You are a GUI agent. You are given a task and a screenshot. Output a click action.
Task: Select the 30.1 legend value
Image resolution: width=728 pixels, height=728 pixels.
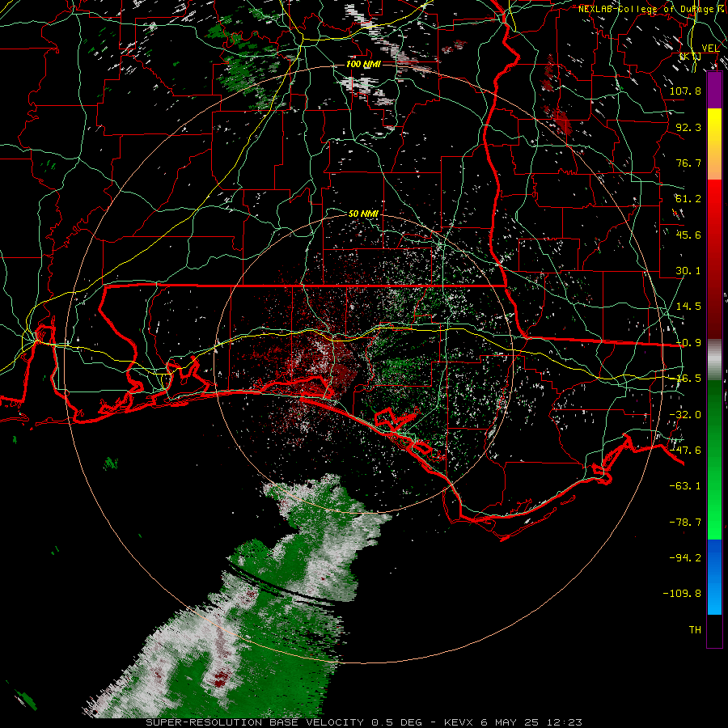coord(688,271)
